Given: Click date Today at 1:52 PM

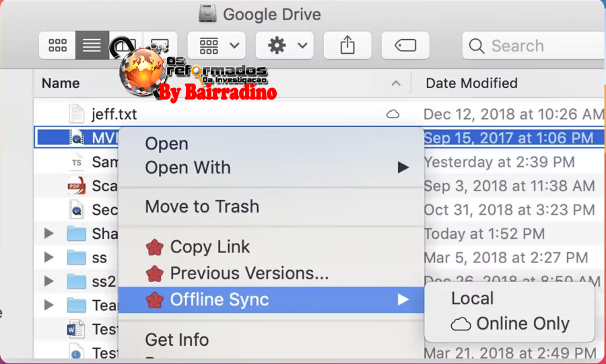Looking at the screenshot, I should [x=484, y=234].
